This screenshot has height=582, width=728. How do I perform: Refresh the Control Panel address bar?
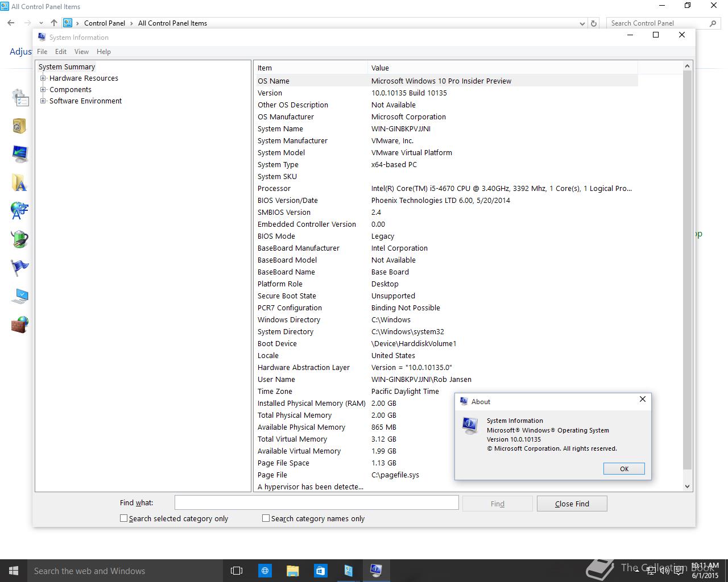click(594, 23)
